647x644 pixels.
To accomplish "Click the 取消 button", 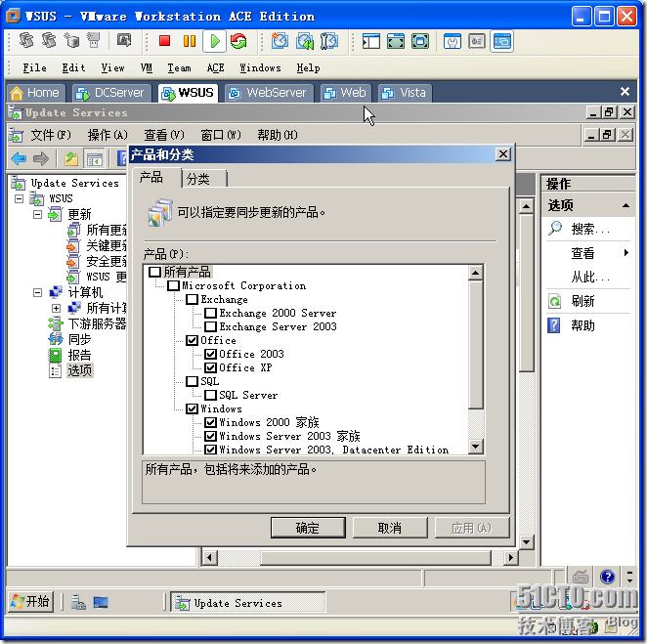I will pos(390,528).
